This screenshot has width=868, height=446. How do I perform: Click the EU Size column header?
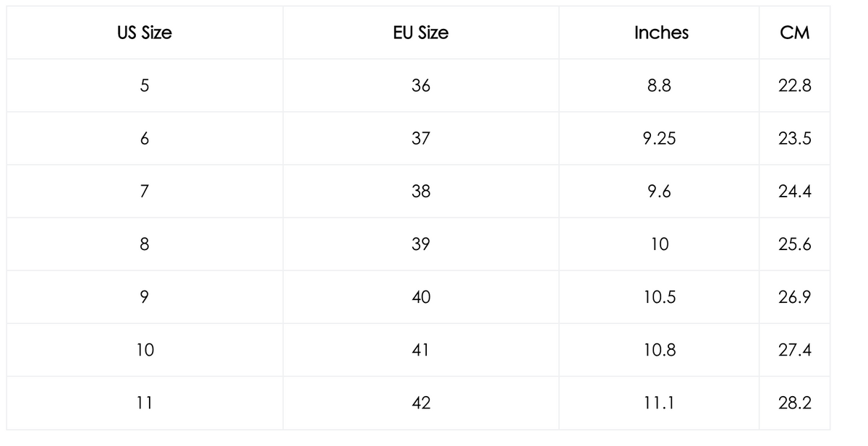[x=420, y=33]
